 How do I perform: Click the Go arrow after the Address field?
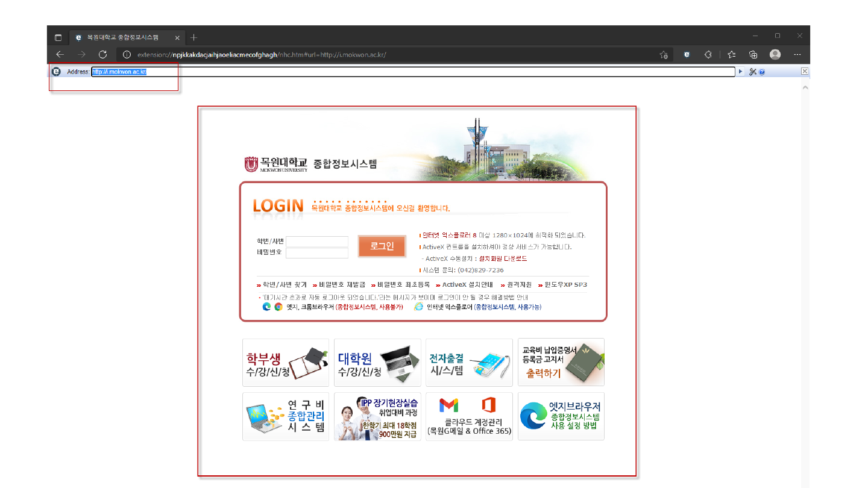(x=741, y=71)
